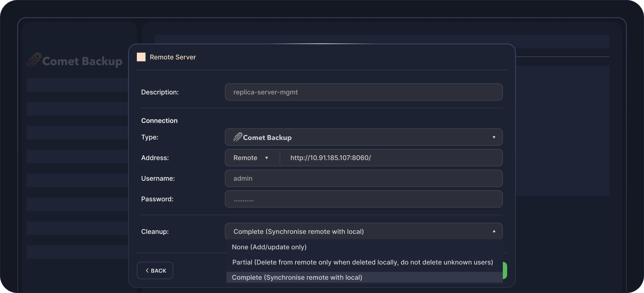Choose the Partial cleanup option
Image resolution: width=644 pixels, height=293 pixels.
[362, 262]
